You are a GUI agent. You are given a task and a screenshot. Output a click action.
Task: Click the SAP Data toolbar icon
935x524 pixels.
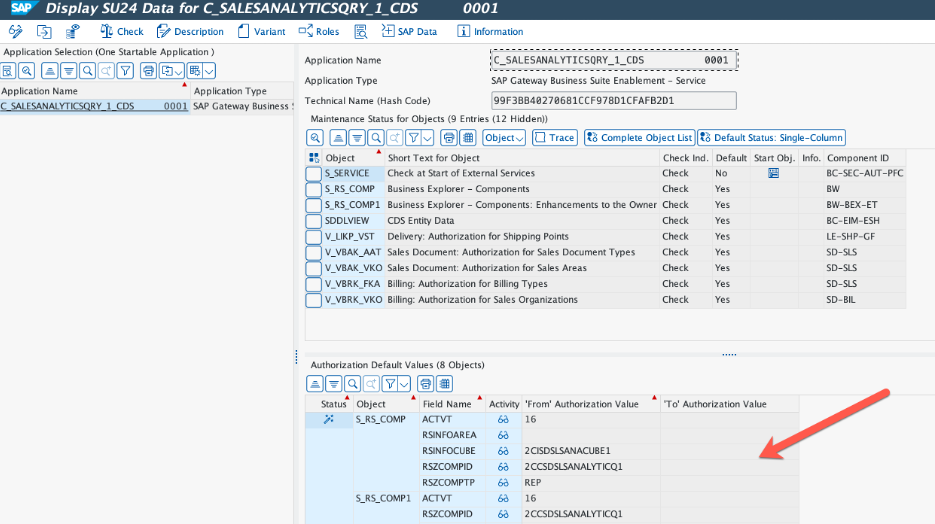coord(389,32)
